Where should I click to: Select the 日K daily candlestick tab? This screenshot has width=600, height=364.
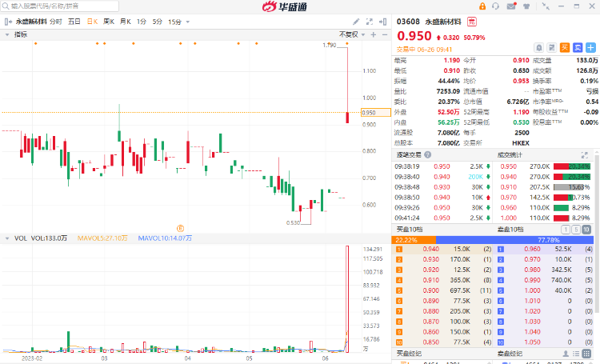tap(92, 22)
